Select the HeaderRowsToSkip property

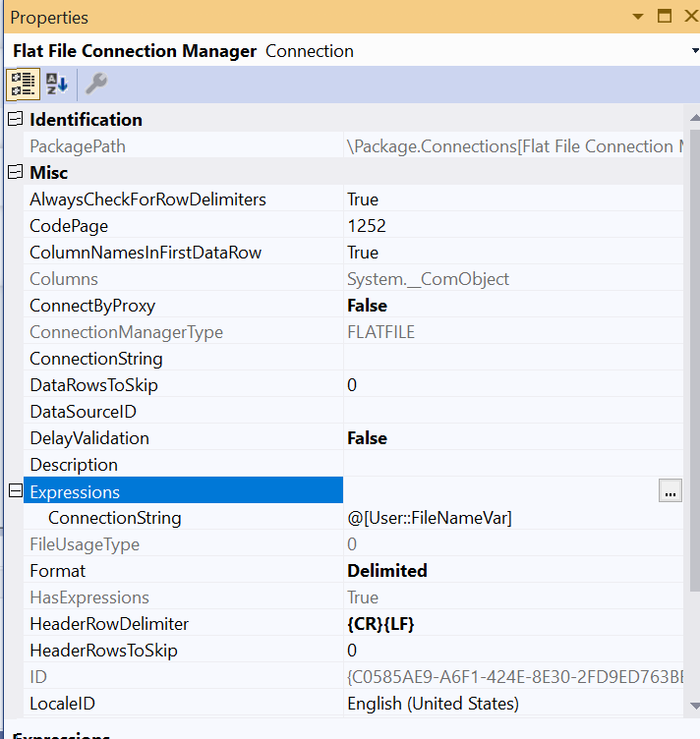[x=103, y=651]
